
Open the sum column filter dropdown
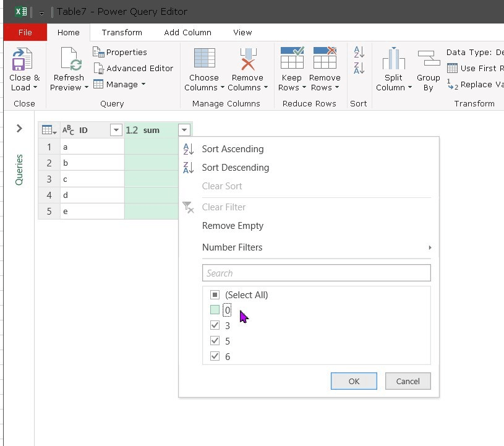coord(185,130)
